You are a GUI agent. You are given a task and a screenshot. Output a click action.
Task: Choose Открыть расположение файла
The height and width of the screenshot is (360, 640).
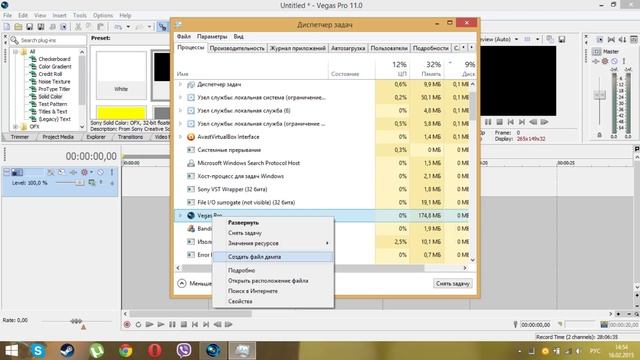(273, 281)
